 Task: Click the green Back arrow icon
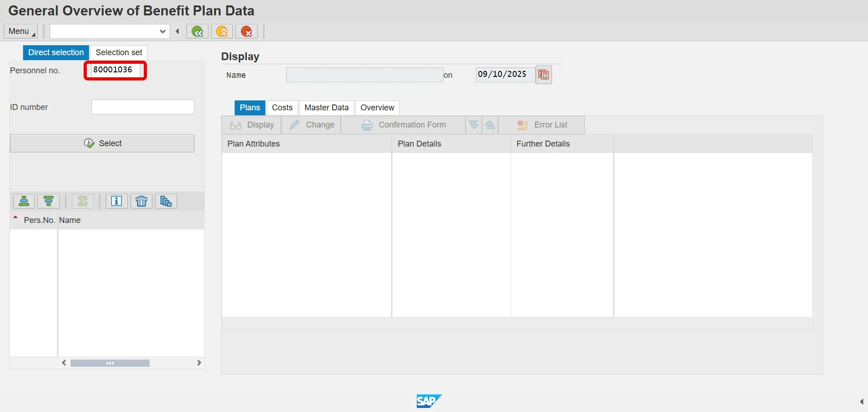click(x=197, y=31)
